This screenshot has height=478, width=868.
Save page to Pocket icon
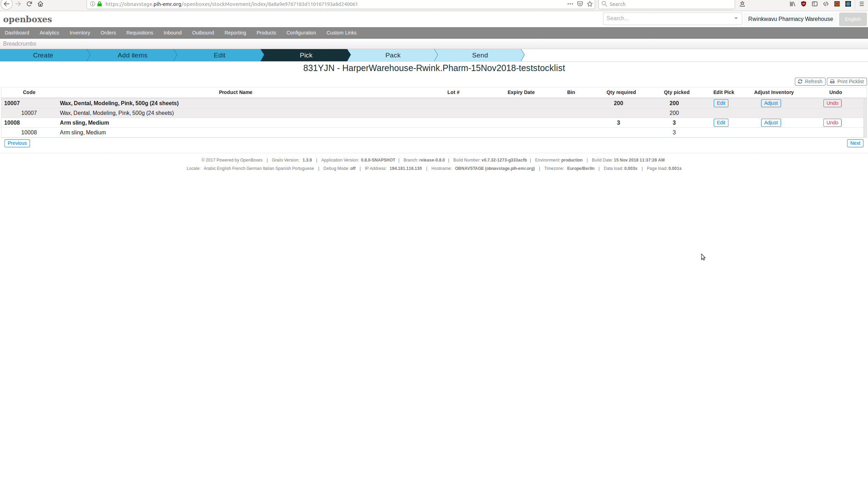580,4
